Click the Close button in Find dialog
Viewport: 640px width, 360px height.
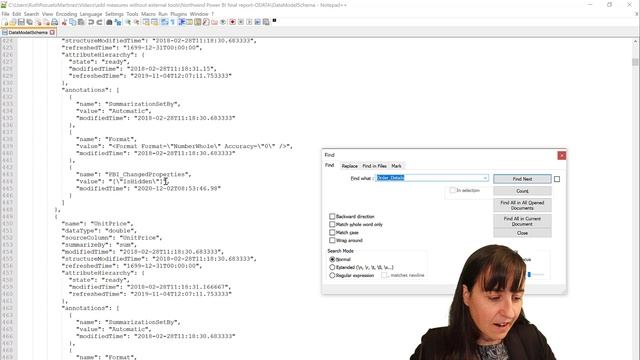(522, 233)
